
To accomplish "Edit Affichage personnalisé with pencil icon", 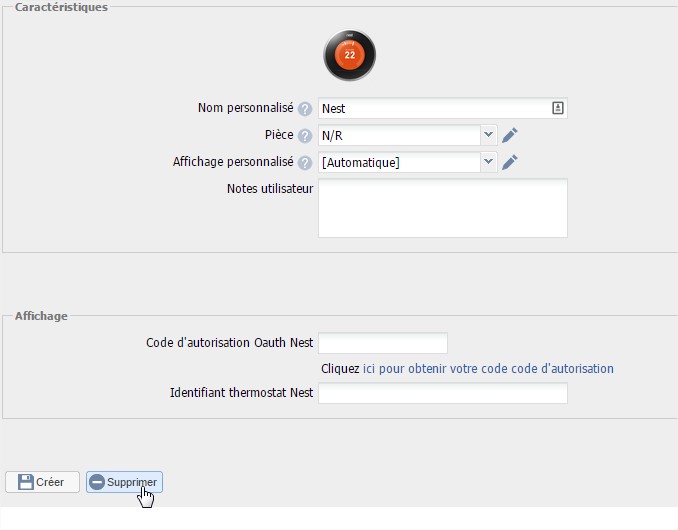I will coord(510,162).
